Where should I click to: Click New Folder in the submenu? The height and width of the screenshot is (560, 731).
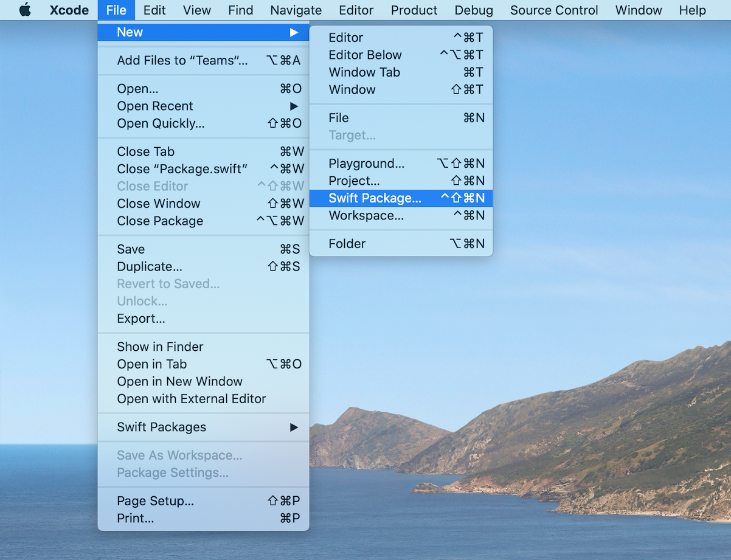click(347, 244)
